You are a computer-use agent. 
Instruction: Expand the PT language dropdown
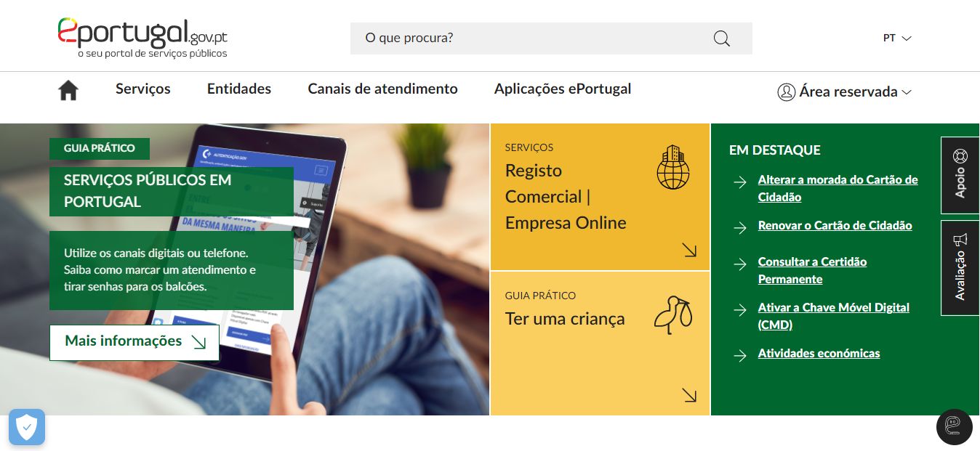[897, 38]
